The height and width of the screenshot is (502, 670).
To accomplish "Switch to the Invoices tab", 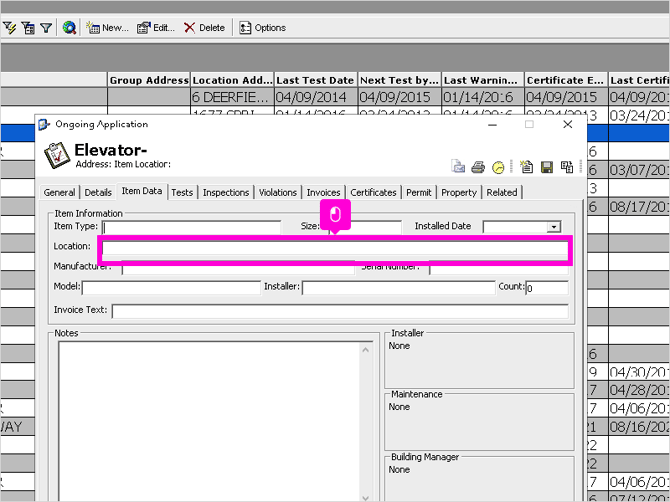I will coord(323,192).
